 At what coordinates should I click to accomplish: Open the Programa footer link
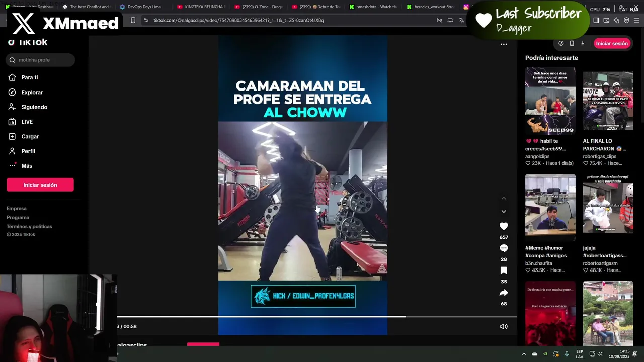click(18, 217)
